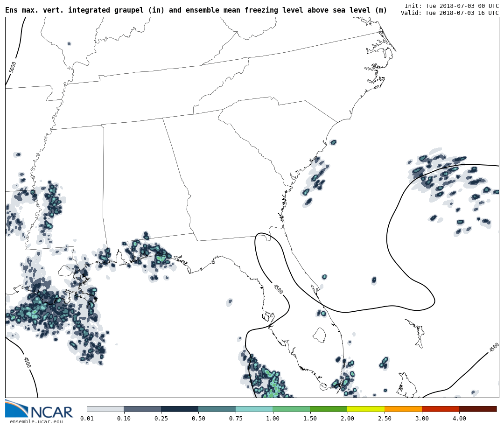Select the light gray 0.01–0.10 legend swatch

[x=105, y=409]
